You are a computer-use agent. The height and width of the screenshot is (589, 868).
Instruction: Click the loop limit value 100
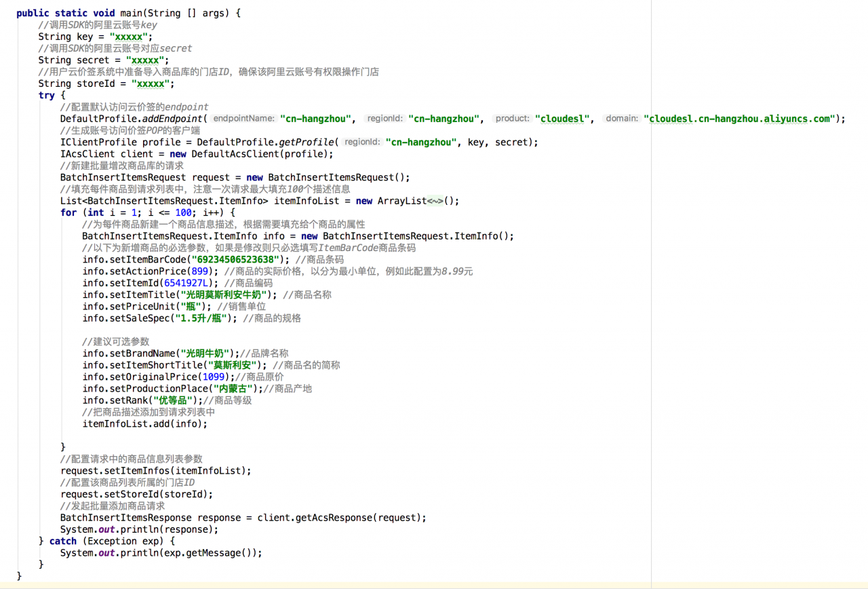point(184,212)
